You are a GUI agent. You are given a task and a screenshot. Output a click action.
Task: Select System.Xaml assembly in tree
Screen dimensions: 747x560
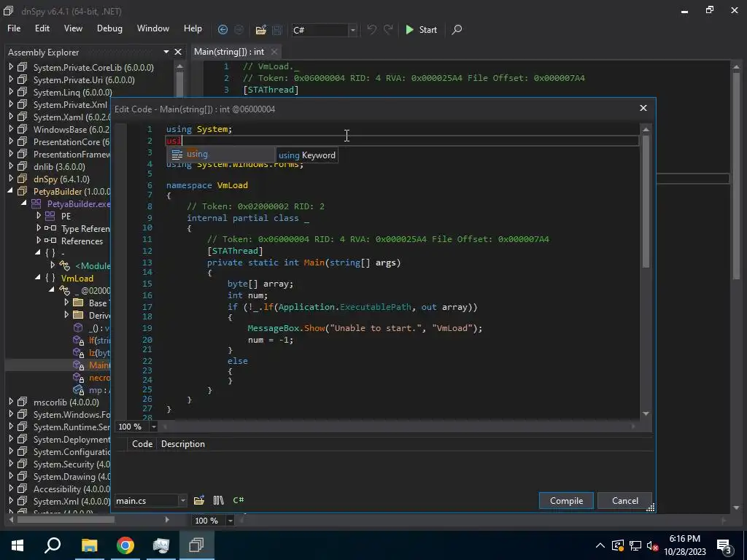[x=71, y=117]
